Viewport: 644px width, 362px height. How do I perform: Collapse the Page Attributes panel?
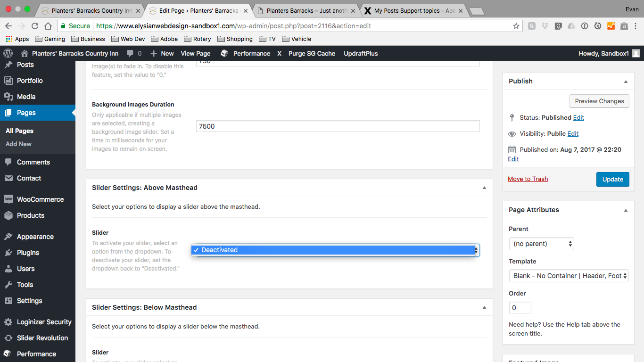(626, 210)
